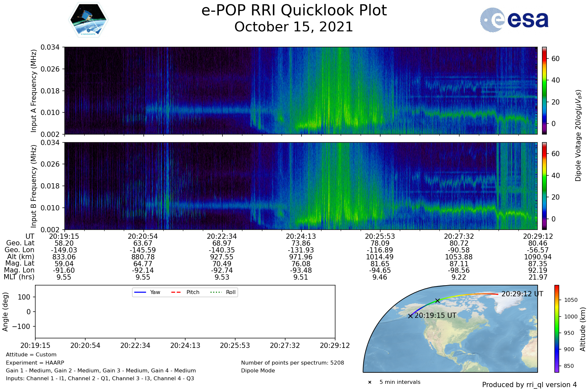Viewport: 588px width, 392px height.
Task: Click the CASSIOPE satellite hexagon logo
Action: 88,20
